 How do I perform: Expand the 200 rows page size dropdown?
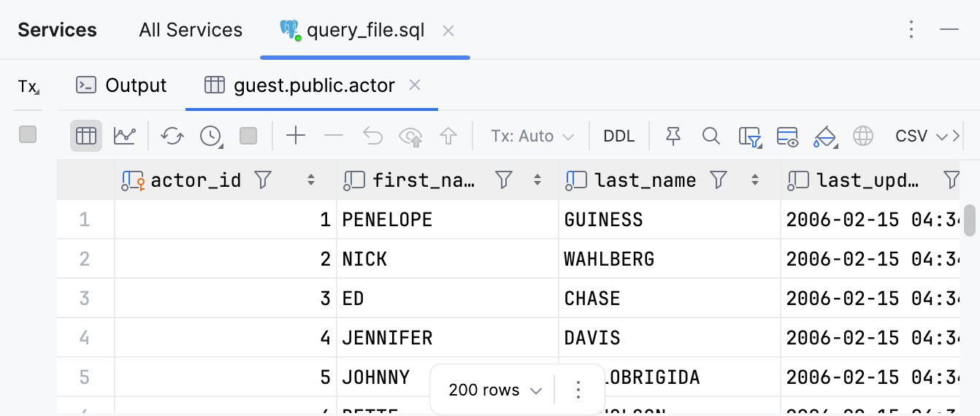(495, 390)
